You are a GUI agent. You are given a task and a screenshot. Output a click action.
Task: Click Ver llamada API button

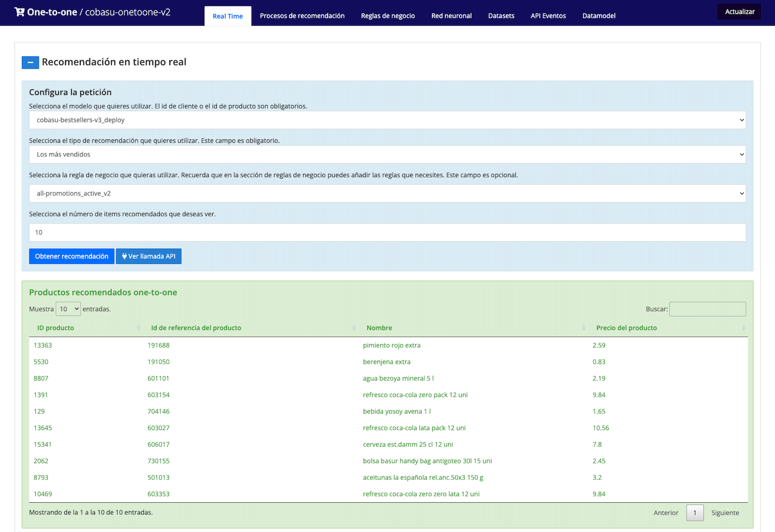pyautogui.click(x=149, y=256)
